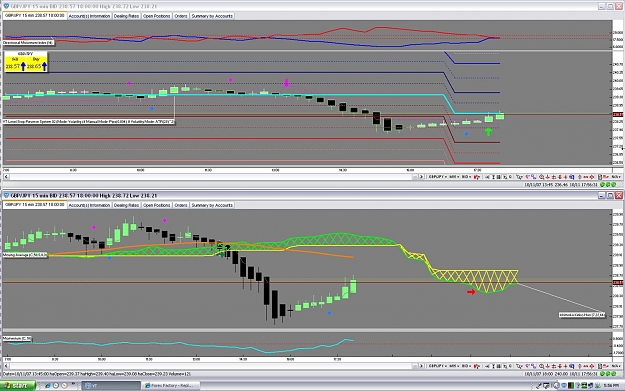Screen dimensions: 625x391
Task: Click green up-arrow signal marker in upper chart
Action: click(488, 132)
